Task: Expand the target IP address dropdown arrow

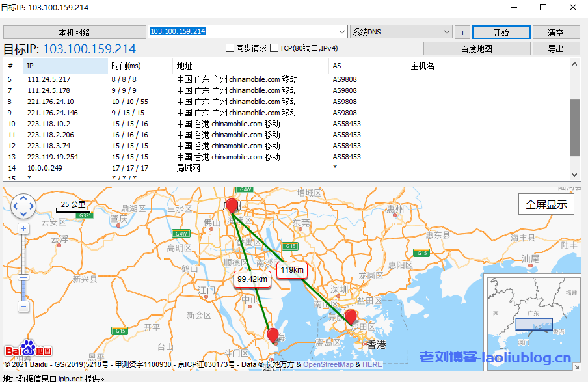Action: coord(343,32)
